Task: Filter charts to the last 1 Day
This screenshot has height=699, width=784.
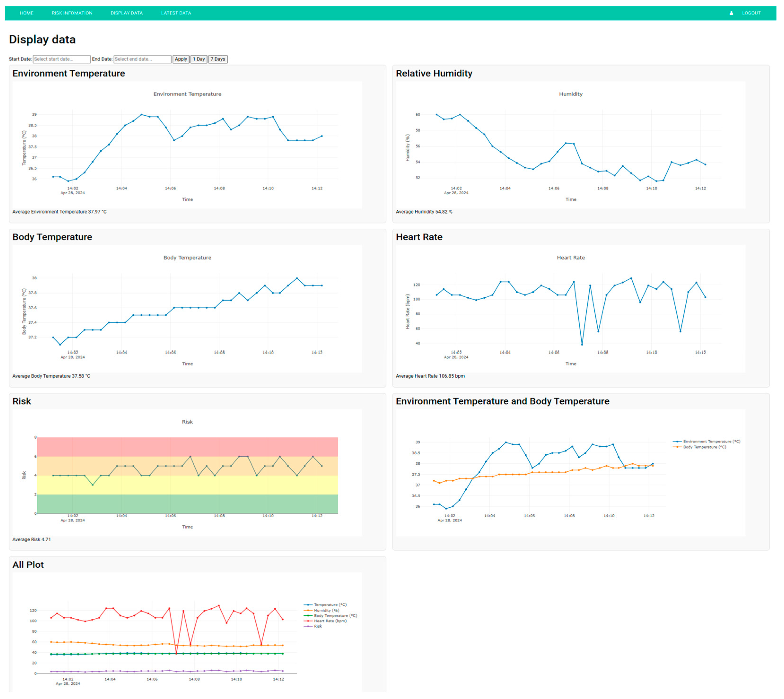Action: (x=199, y=59)
